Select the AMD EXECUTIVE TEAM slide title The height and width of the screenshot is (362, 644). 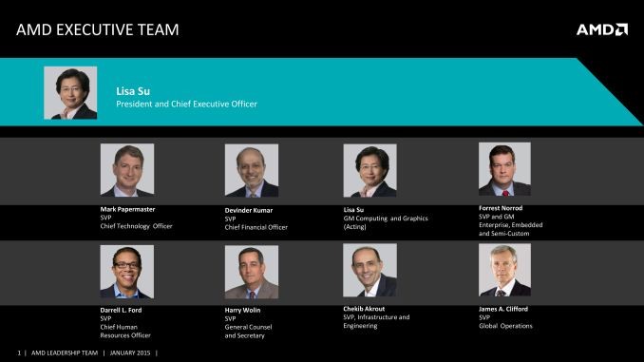[98, 30]
